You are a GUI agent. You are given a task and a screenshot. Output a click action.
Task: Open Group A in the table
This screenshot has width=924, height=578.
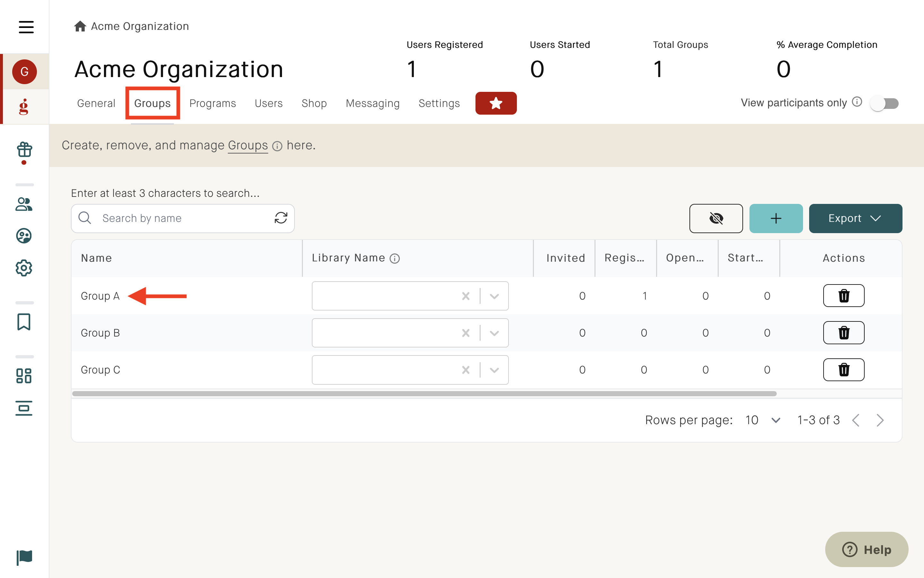tap(100, 296)
